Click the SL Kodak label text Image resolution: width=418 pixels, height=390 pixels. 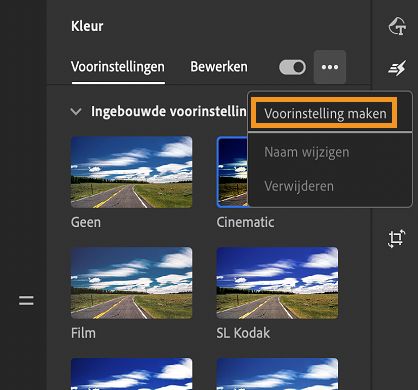click(243, 333)
